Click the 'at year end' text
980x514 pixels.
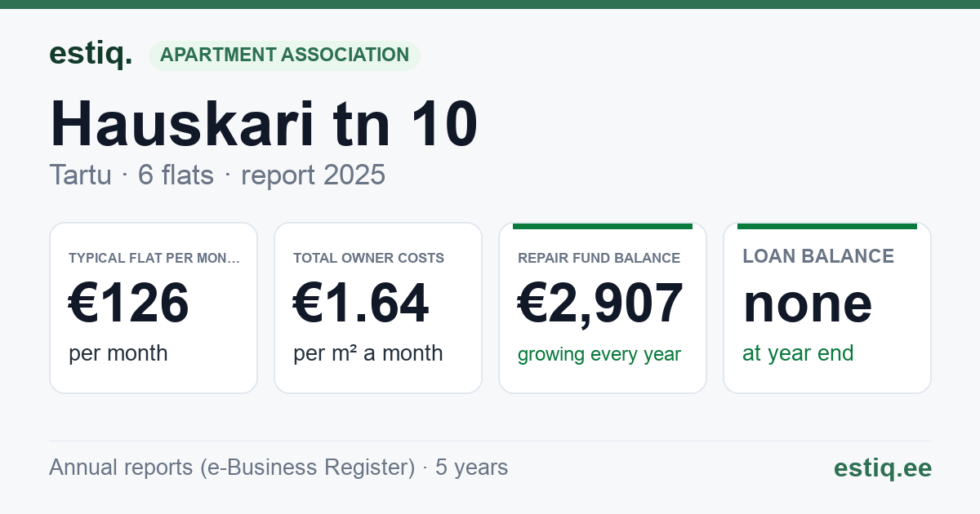(x=798, y=353)
